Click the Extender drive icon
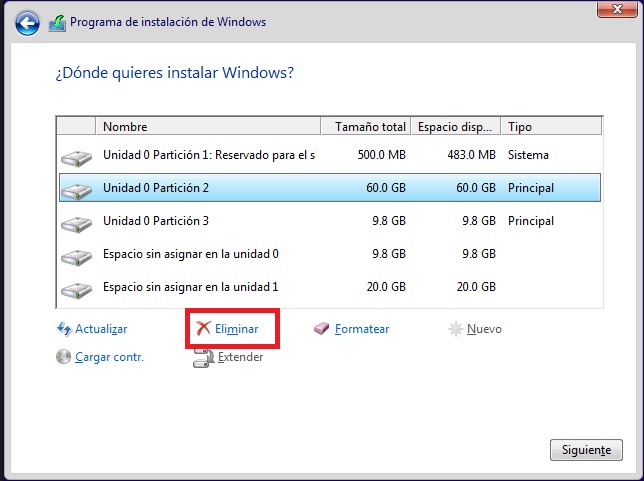This screenshot has width=644, height=481. point(204,358)
